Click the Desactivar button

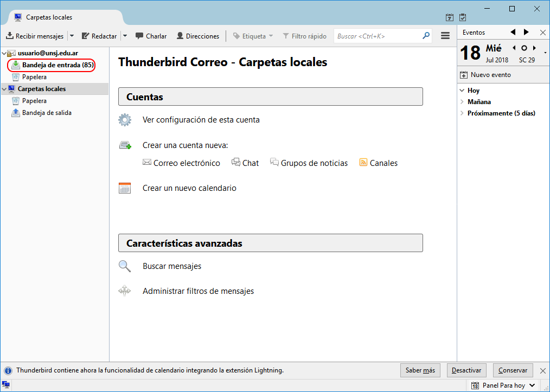[x=466, y=370]
